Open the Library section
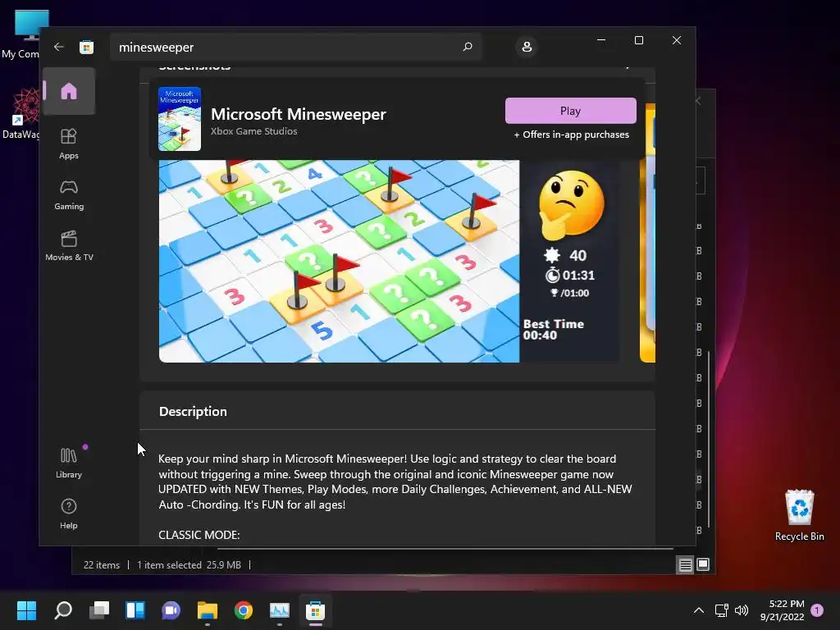The height and width of the screenshot is (630, 840). pos(69,463)
